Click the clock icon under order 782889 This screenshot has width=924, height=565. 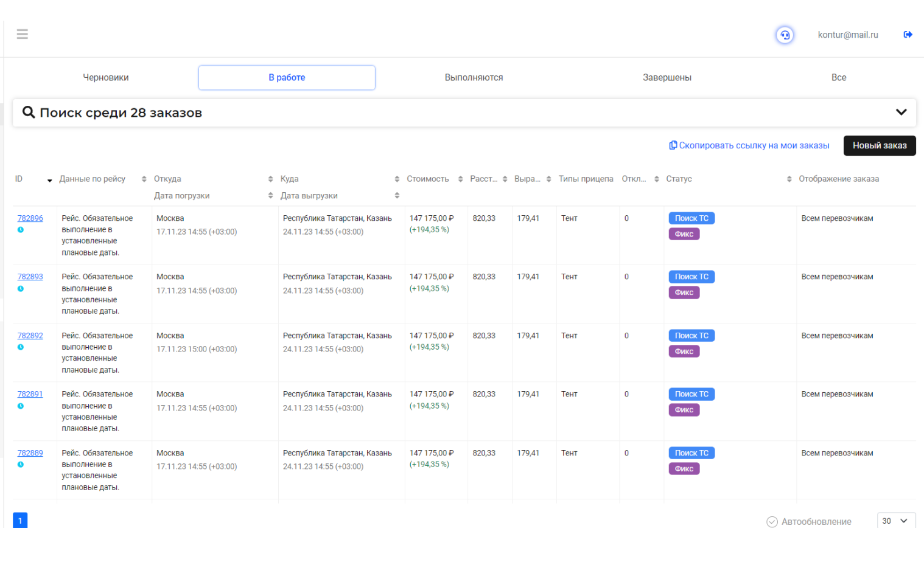tap(21, 465)
